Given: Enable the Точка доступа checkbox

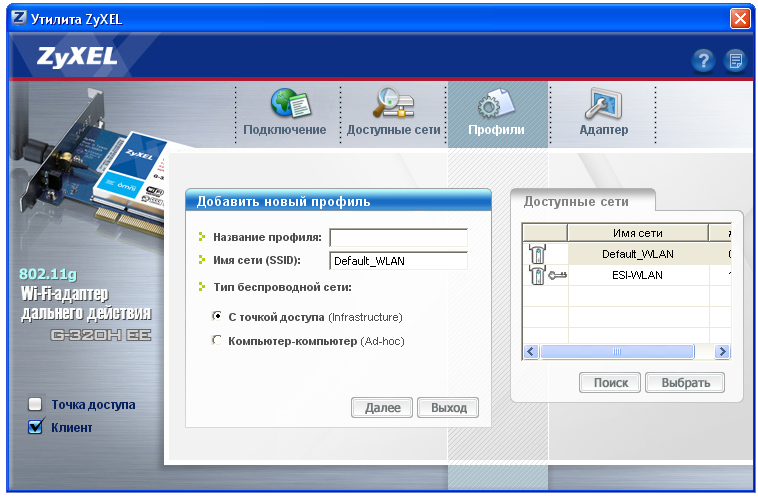Looking at the screenshot, I should tap(35, 404).
